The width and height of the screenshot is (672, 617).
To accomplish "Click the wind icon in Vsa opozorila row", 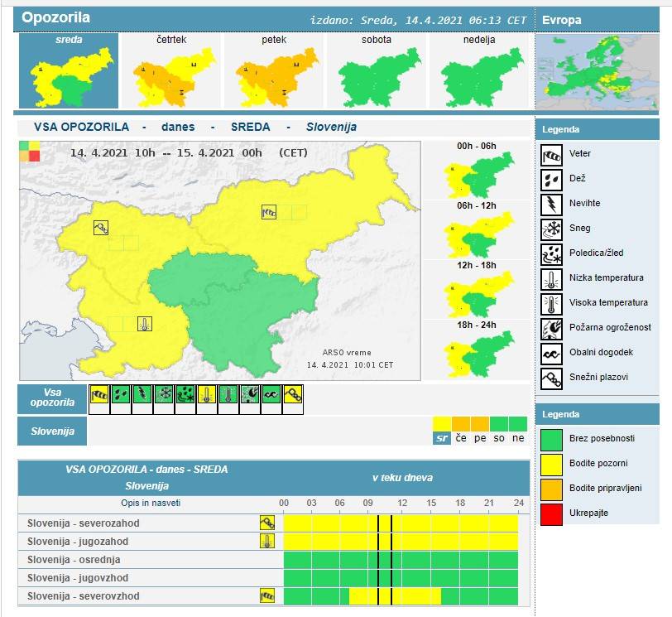I will click(x=99, y=396).
